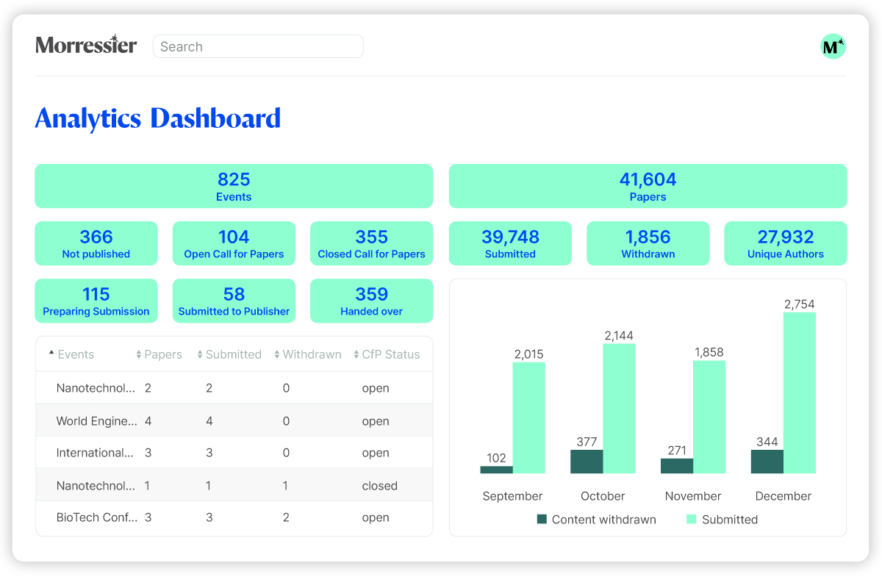Click the Morressier logo
The image size is (882, 588).
pyautogui.click(x=86, y=46)
